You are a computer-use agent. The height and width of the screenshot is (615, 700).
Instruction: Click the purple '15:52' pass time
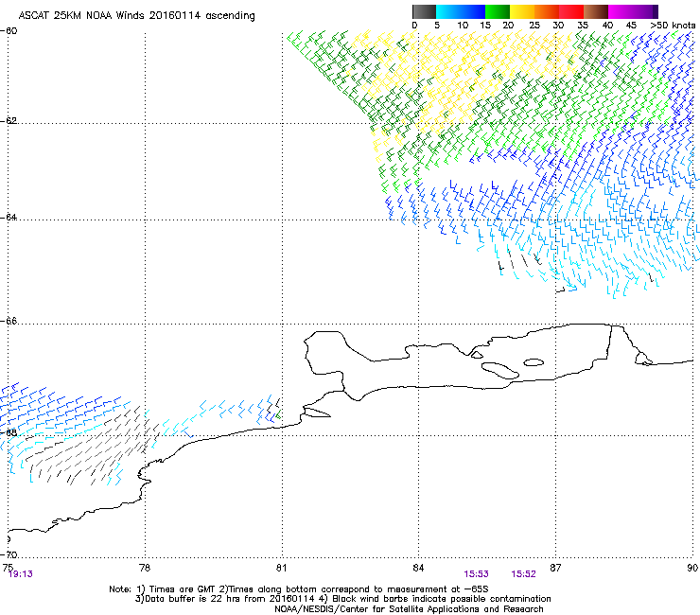coord(524,574)
